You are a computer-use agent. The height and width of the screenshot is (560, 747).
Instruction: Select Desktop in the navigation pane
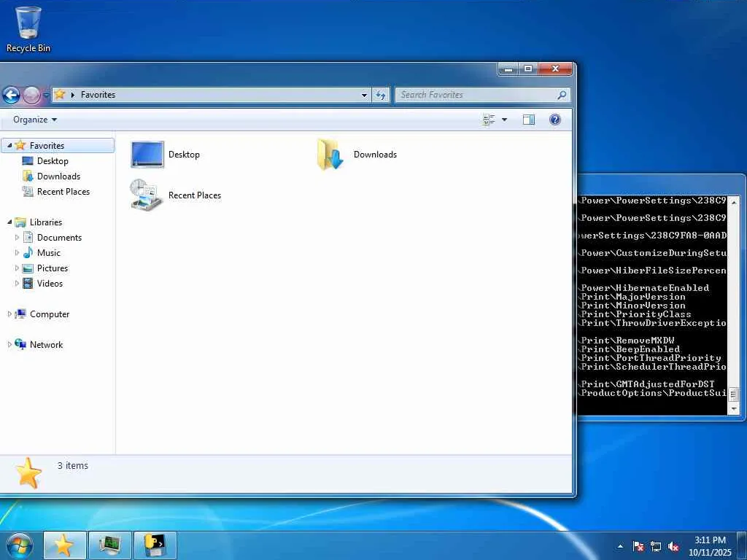click(53, 161)
